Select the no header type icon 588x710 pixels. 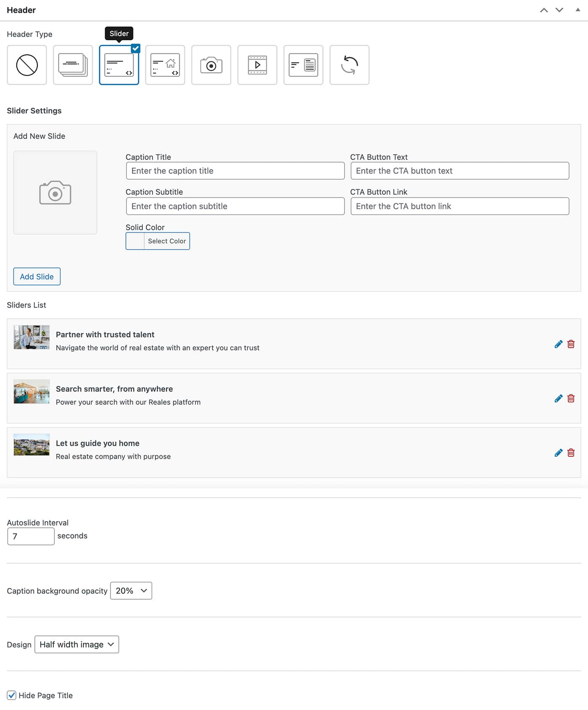click(x=27, y=65)
